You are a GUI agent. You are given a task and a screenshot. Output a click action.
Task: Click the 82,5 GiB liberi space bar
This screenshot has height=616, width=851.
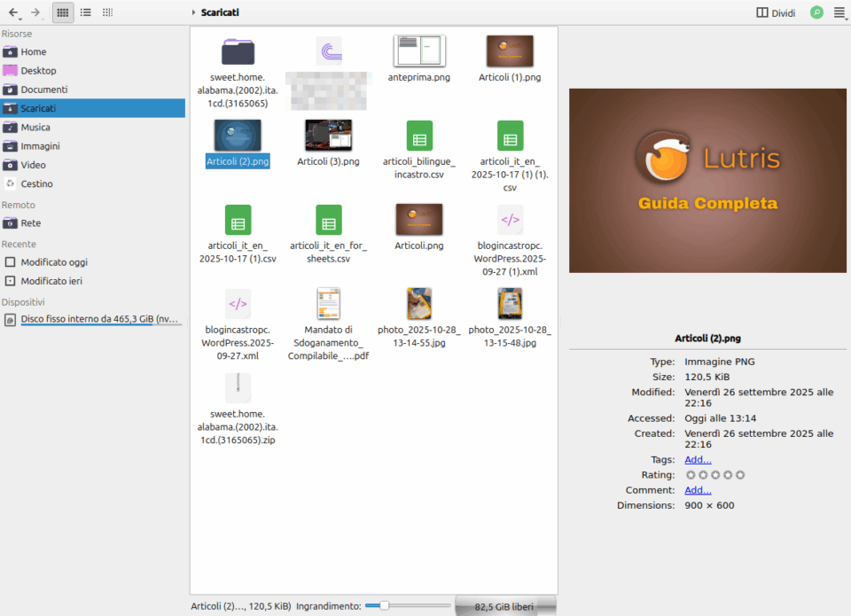pos(505,606)
